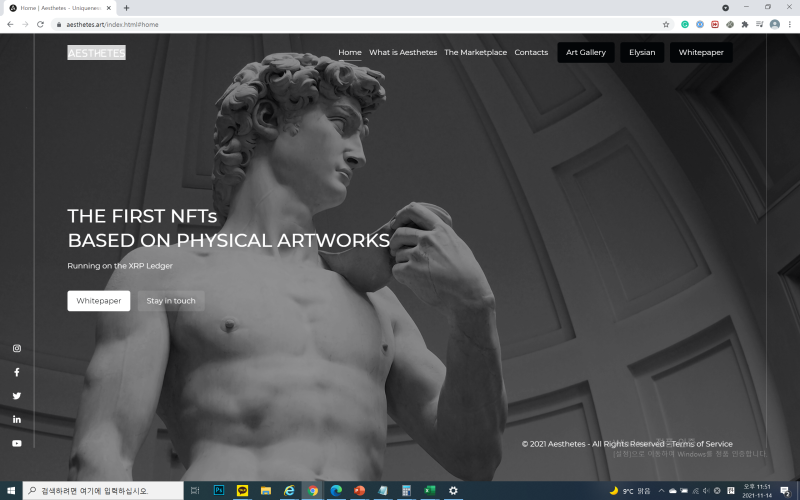The height and width of the screenshot is (500, 800).
Task: Click the Whitepaper button in header
Action: point(701,52)
